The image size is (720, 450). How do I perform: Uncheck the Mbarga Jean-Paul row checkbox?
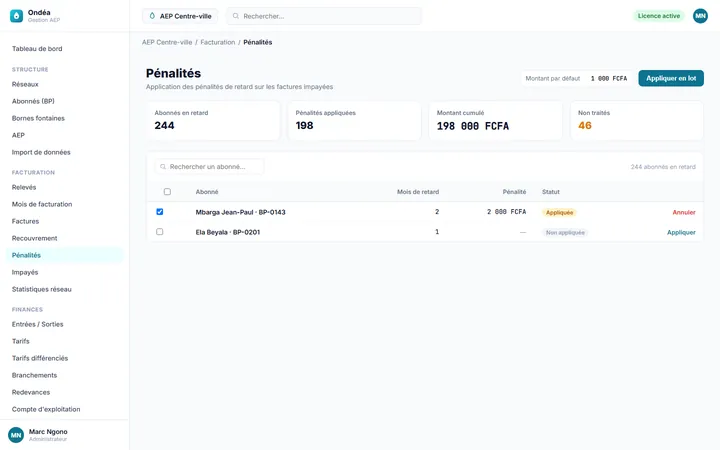pyautogui.click(x=159, y=212)
